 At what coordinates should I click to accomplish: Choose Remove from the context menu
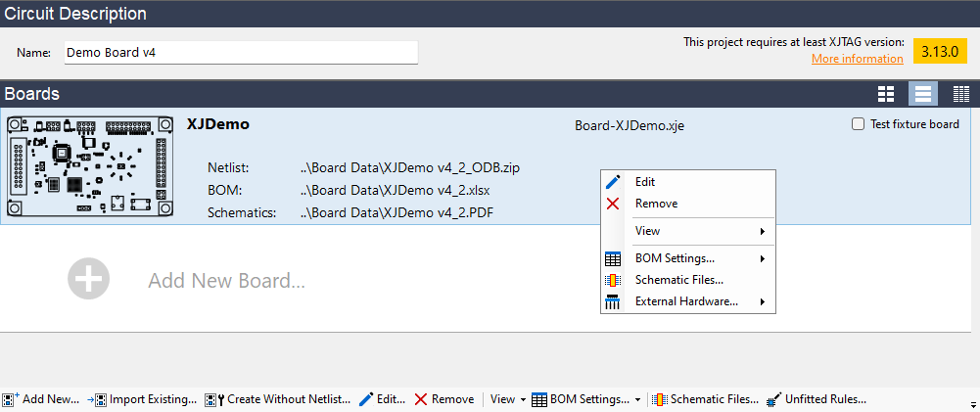click(x=655, y=204)
